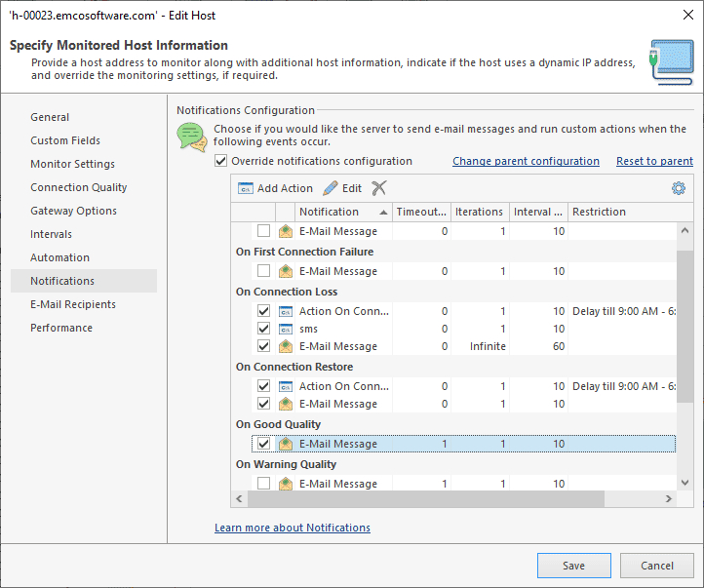Enable On First Connection Failure E-Mail checkbox

[263, 271]
